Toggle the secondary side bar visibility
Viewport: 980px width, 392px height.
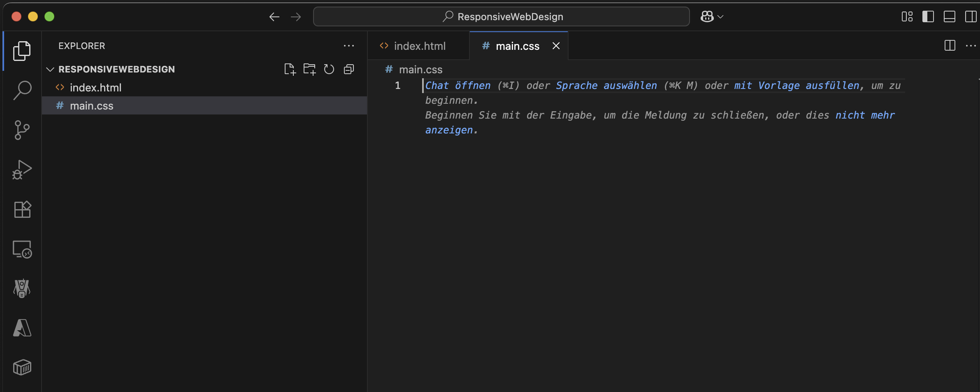(x=970, y=16)
